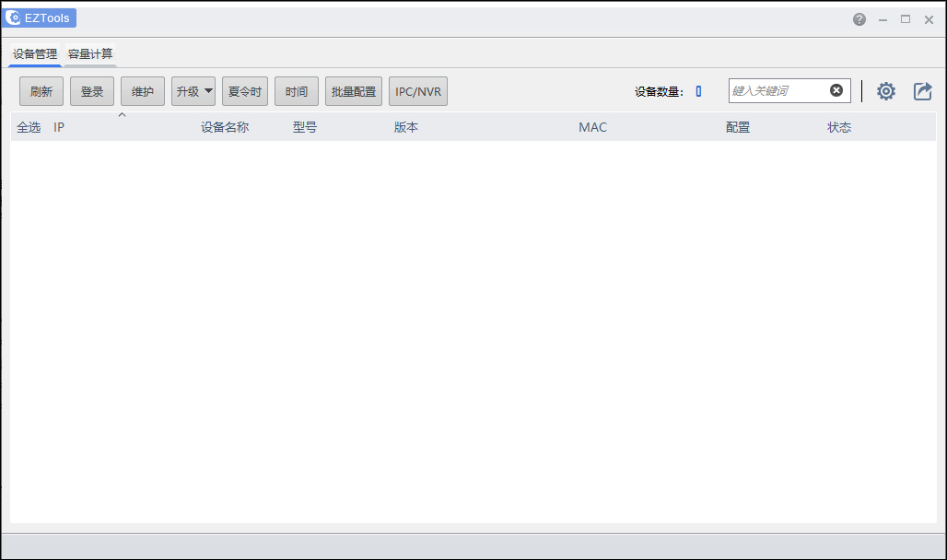
Task: Sort by the 状态 column header
Action: (x=839, y=127)
